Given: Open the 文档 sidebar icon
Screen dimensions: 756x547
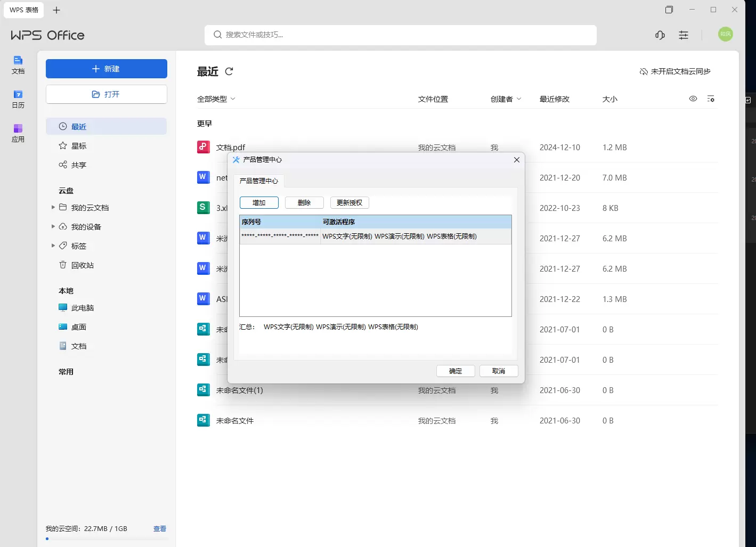Looking at the screenshot, I should pos(18,65).
